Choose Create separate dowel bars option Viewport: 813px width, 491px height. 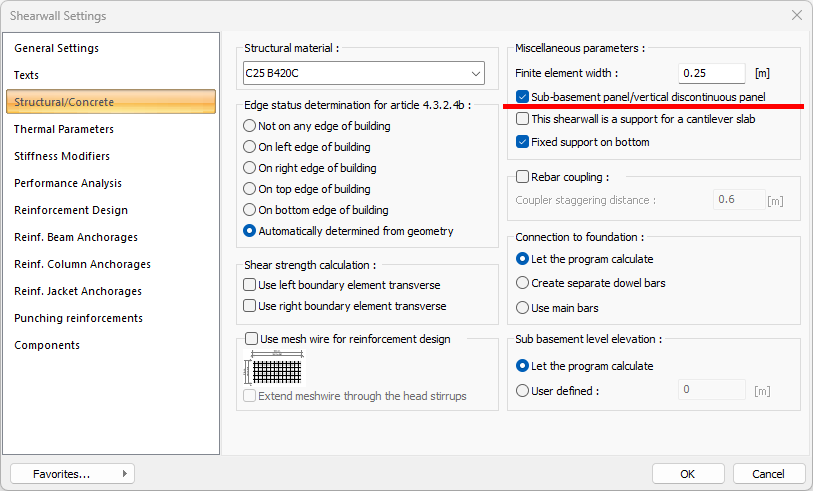point(523,283)
